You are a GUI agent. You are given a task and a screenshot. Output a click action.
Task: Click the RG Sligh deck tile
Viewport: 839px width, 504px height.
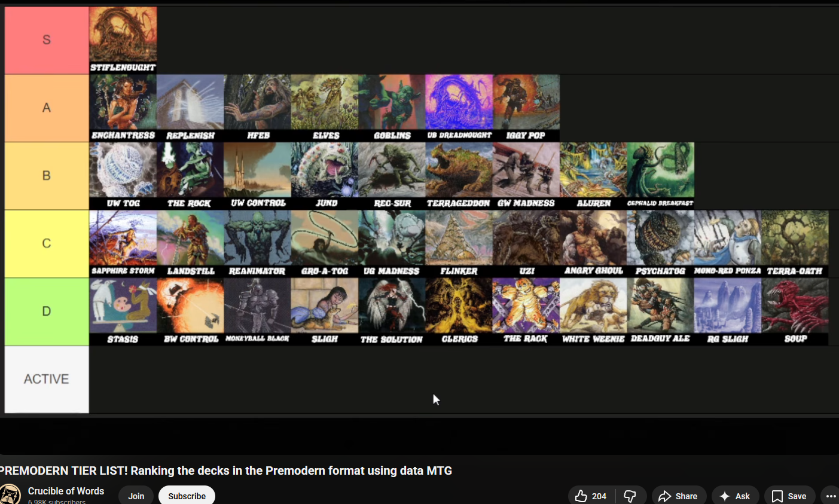coord(728,311)
